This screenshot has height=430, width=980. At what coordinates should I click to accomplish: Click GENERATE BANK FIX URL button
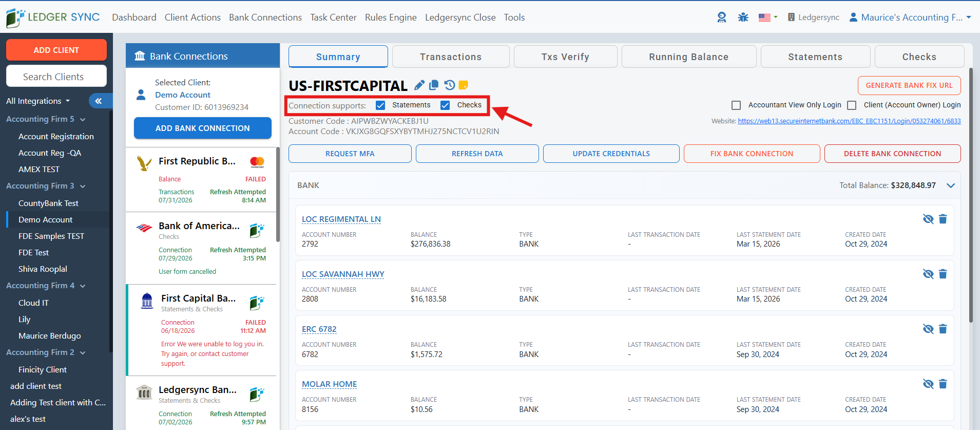point(909,86)
